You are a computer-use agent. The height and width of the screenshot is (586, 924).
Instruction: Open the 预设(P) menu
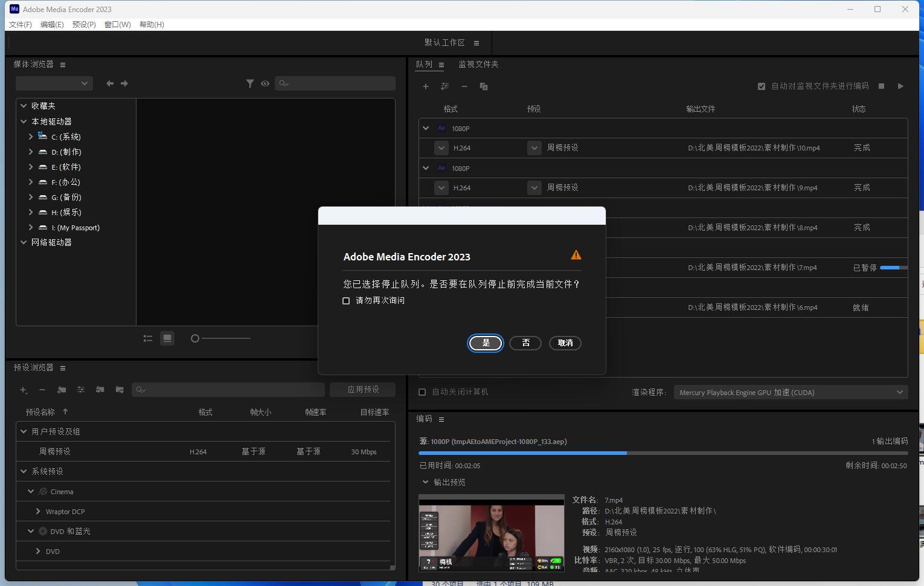(x=84, y=25)
